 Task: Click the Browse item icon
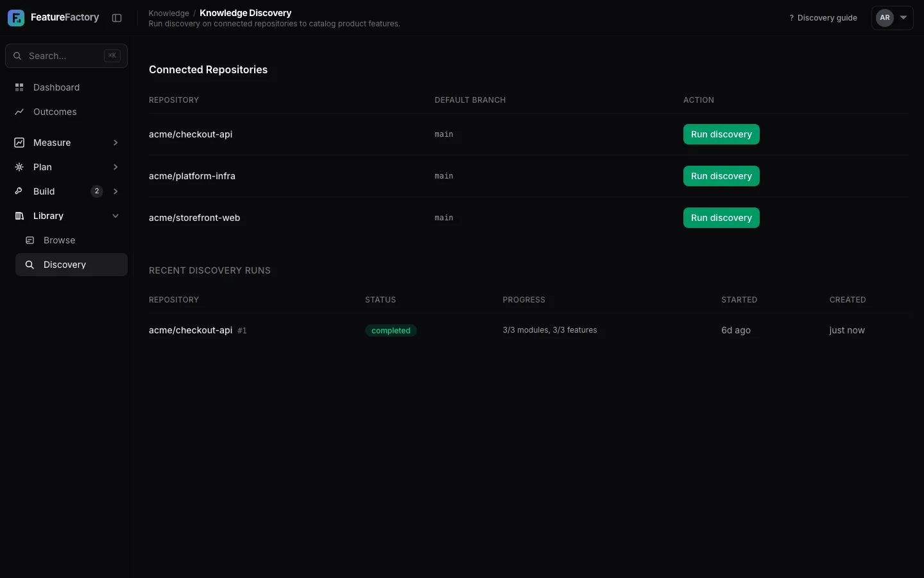[30, 240]
